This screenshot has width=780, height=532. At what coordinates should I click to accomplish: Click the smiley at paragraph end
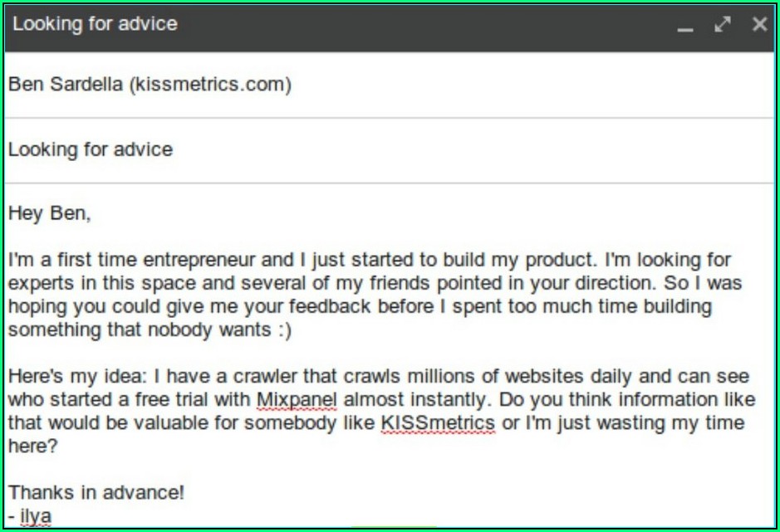click(284, 330)
